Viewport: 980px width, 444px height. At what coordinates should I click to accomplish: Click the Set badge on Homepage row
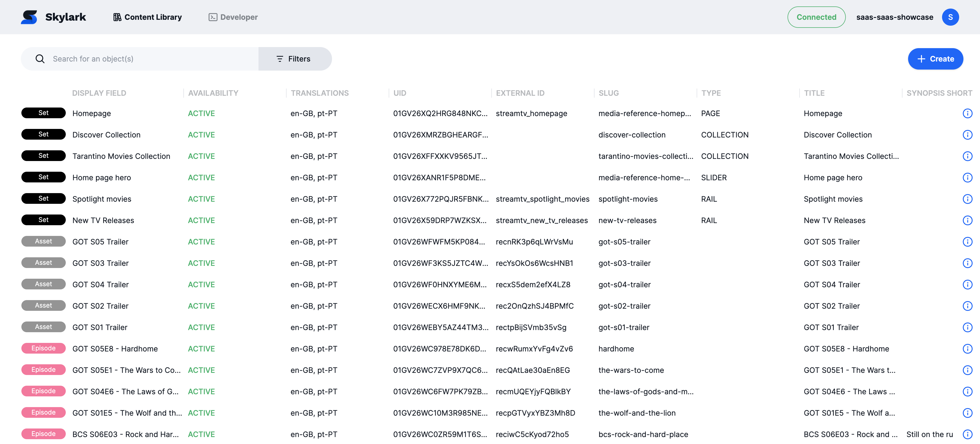[x=43, y=113]
